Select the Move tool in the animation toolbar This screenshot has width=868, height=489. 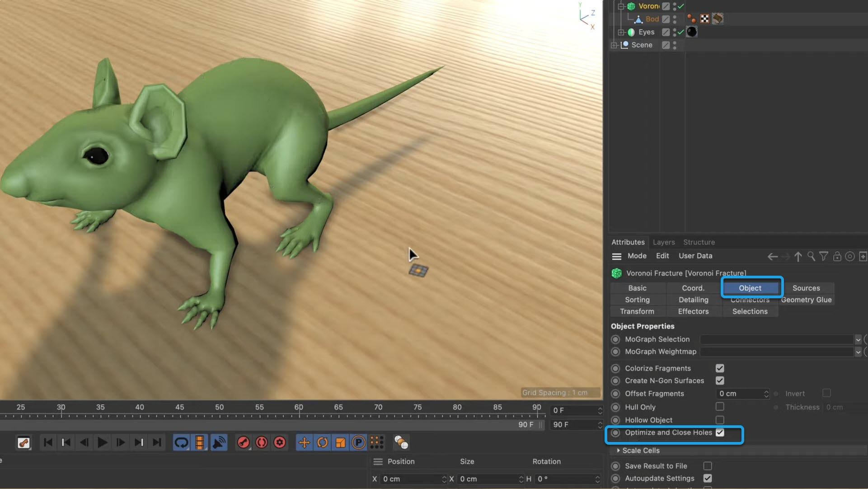(x=305, y=442)
